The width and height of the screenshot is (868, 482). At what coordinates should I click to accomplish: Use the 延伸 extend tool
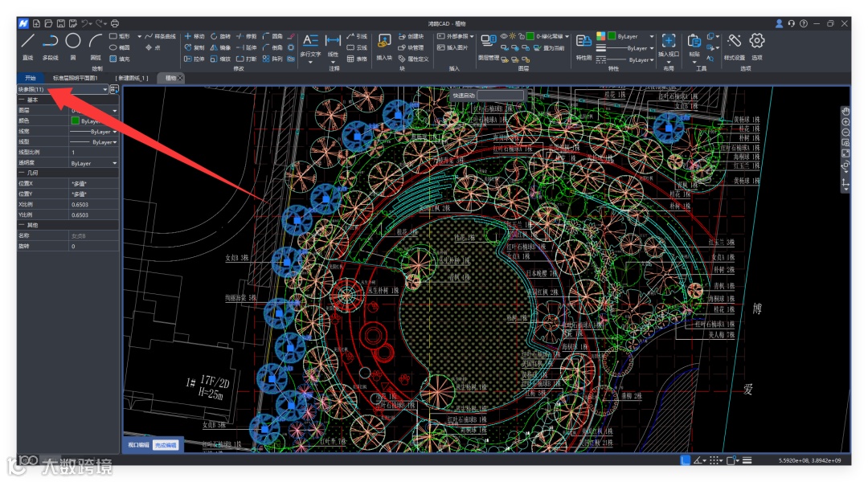tap(247, 47)
